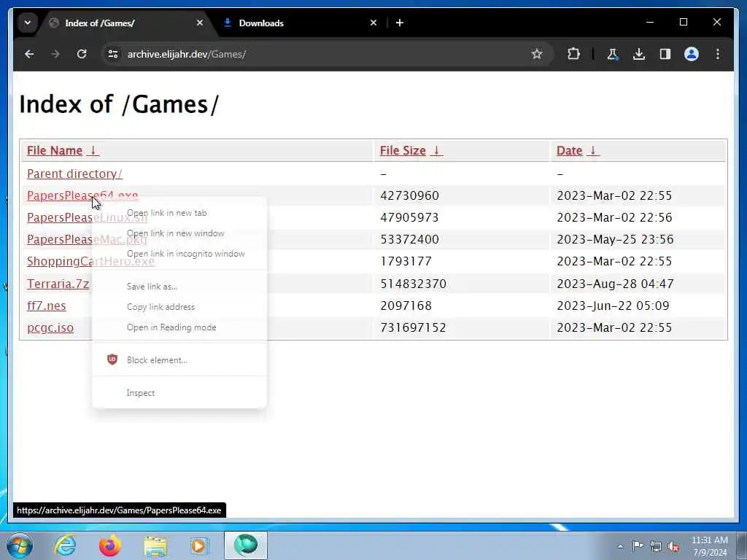Go back to the previous page
Screen dimensions: 747x560
(x=29, y=54)
